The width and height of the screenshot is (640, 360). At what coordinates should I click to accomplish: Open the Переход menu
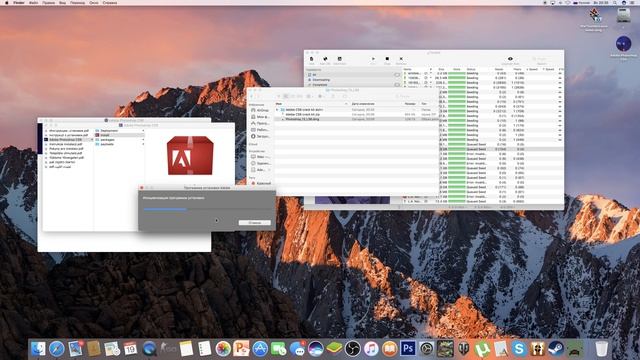[x=78, y=2]
